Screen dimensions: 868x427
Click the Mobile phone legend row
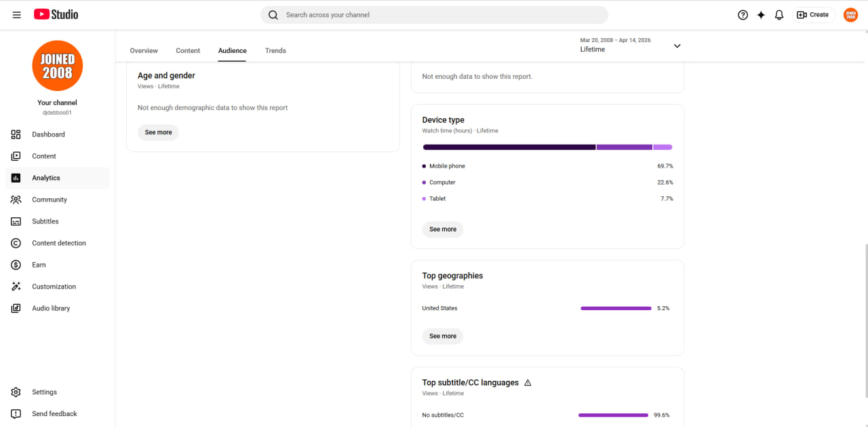[x=547, y=166]
